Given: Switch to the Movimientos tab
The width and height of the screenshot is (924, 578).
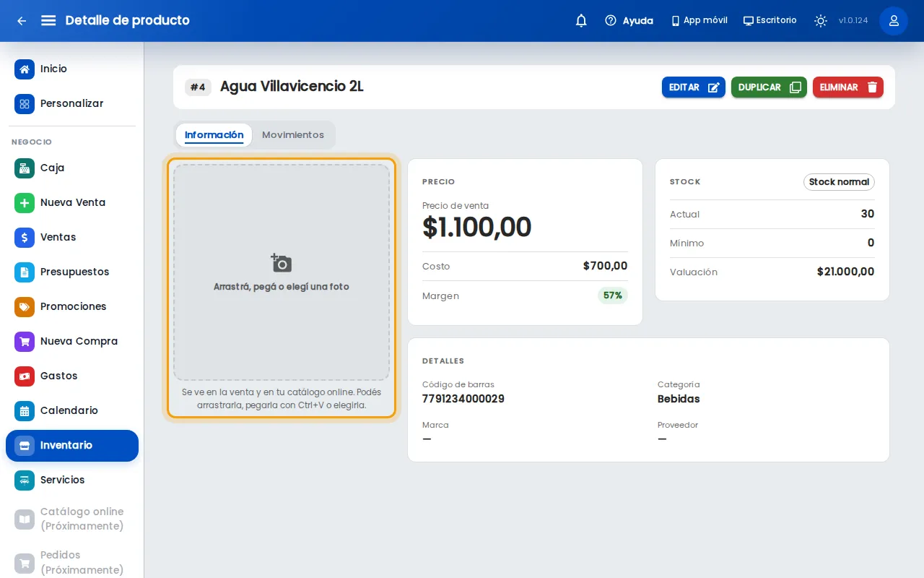Looking at the screenshot, I should [293, 135].
